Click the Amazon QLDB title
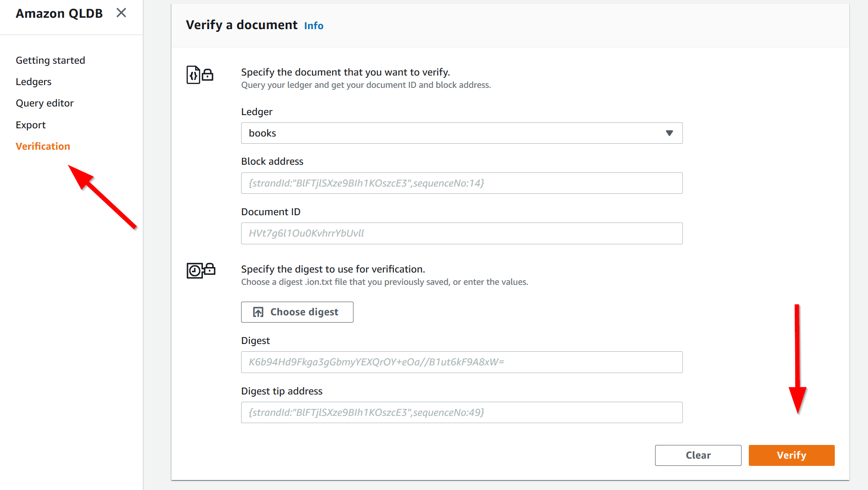 (59, 14)
